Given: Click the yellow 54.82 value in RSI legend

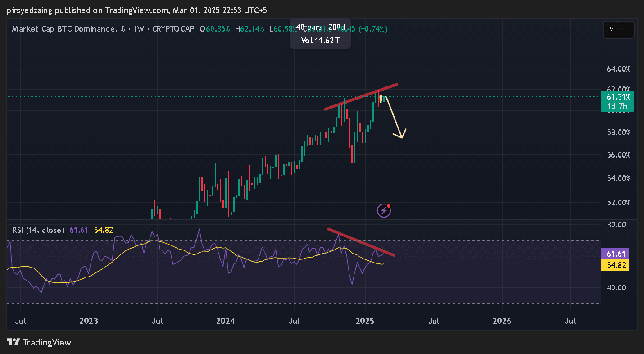Looking at the screenshot, I should pos(103,230).
